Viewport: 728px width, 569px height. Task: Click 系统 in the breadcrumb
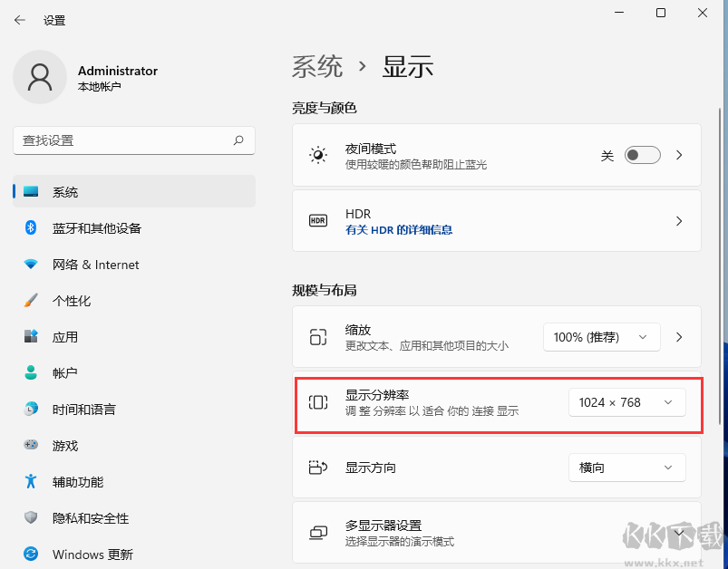tap(317, 66)
